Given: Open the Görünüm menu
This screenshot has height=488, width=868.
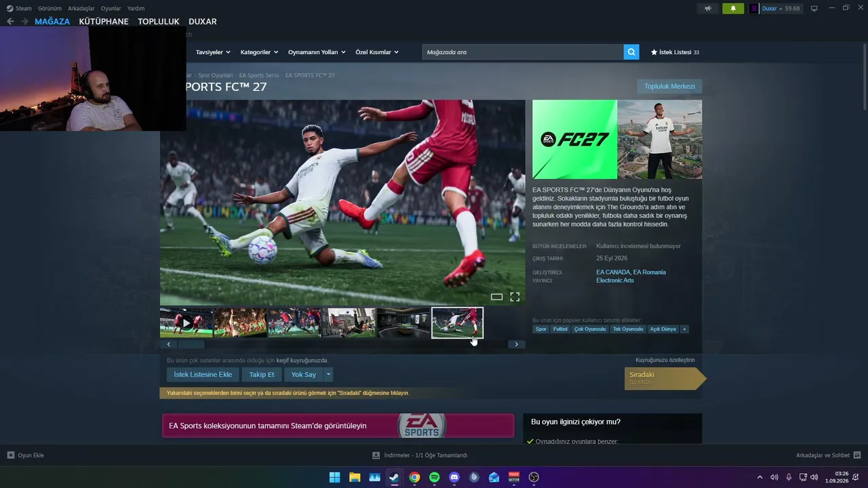Looking at the screenshot, I should tap(50, 9).
